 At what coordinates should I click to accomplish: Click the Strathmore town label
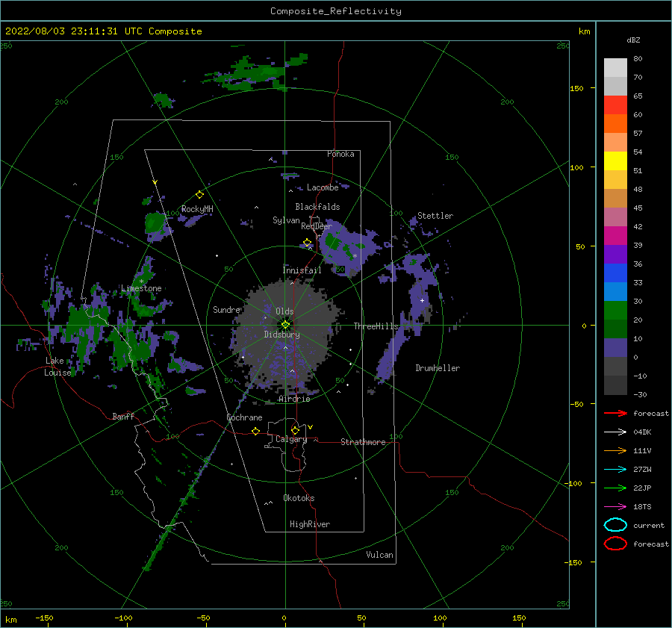(363, 442)
